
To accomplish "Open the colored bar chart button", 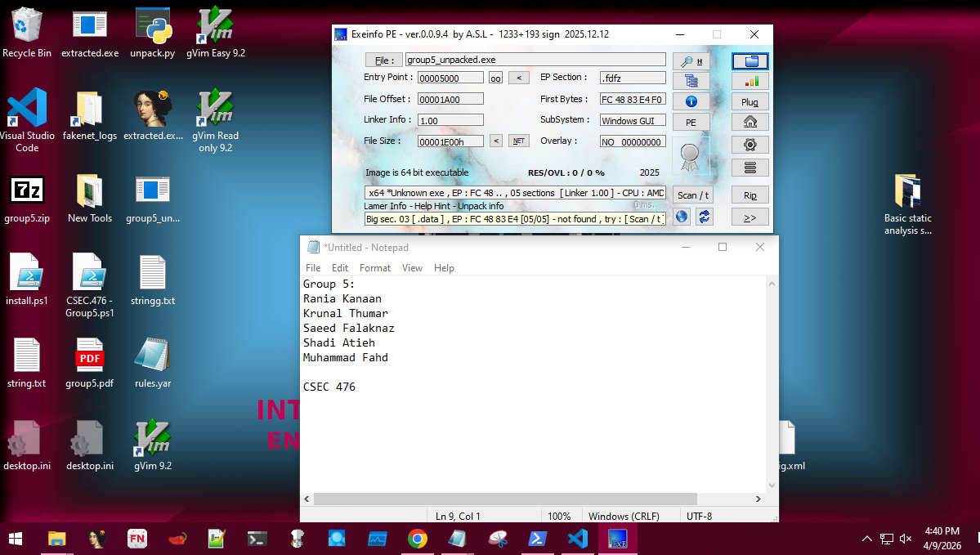I will [x=750, y=81].
